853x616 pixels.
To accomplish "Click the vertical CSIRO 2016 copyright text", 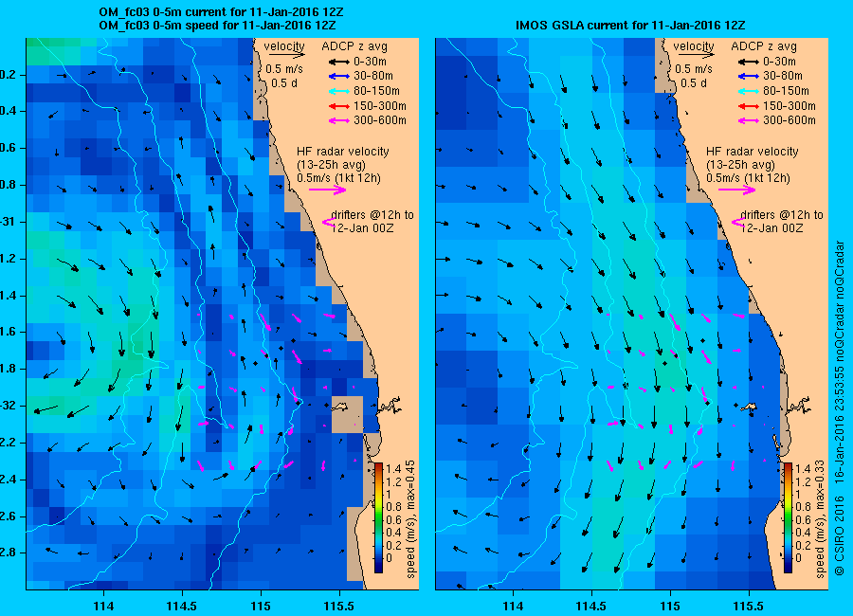I will 839,408.
